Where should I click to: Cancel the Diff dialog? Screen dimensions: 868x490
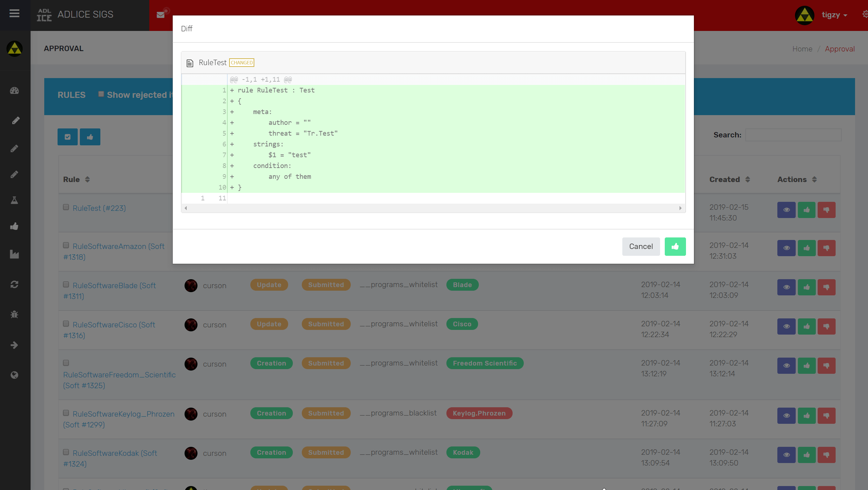tap(641, 246)
